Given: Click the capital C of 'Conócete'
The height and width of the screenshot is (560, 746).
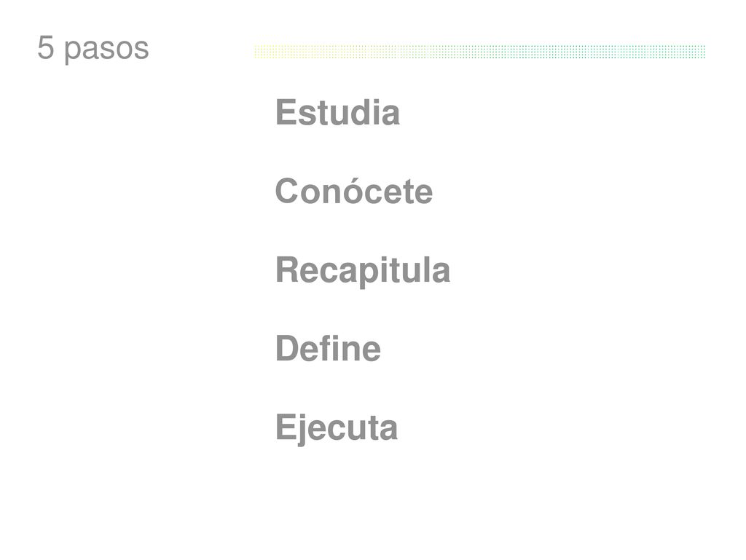Looking at the screenshot, I should click(288, 191).
